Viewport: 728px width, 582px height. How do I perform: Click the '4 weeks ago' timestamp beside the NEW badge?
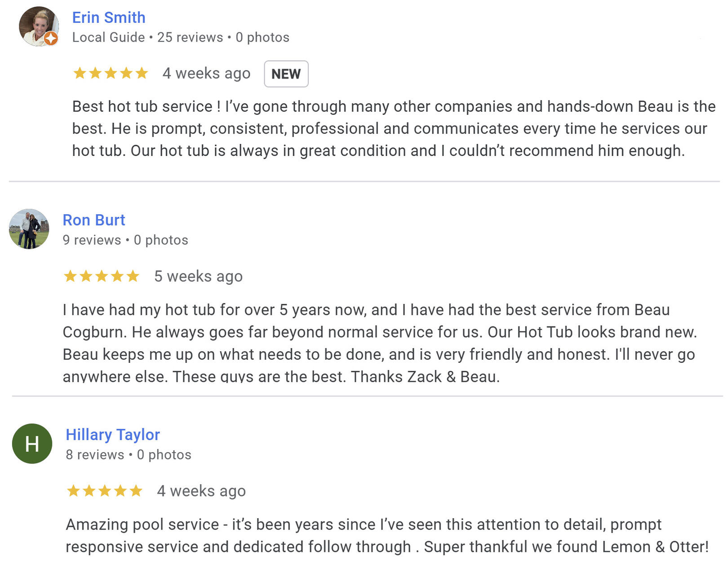pos(206,73)
